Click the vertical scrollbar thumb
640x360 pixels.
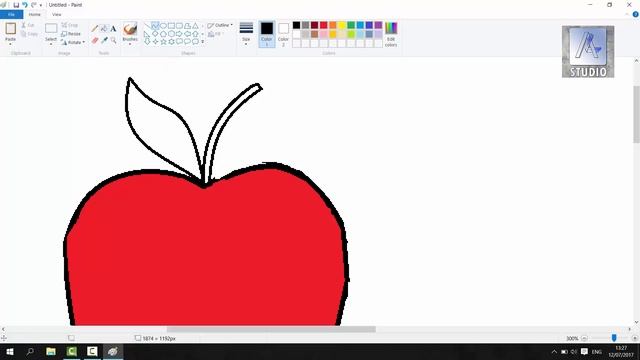[637, 115]
